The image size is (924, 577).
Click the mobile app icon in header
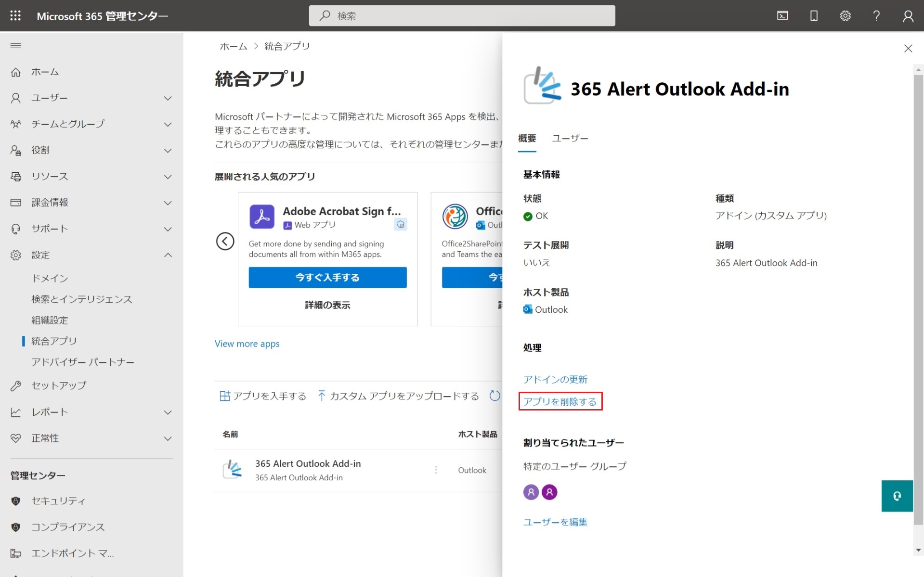(814, 16)
